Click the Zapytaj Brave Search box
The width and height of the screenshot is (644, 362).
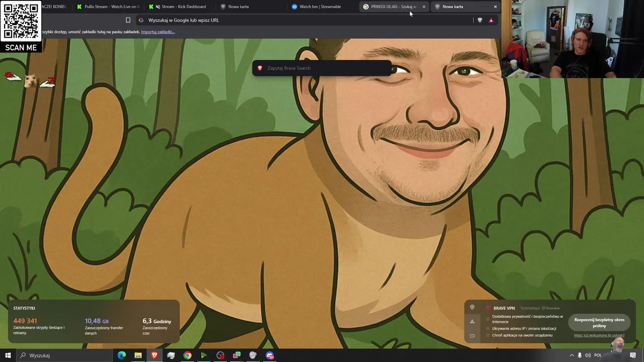322,68
